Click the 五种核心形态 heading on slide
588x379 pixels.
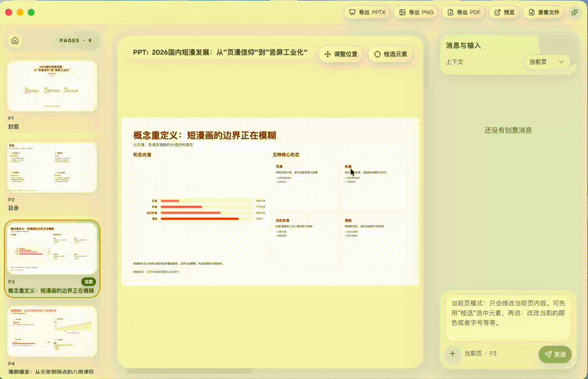(x=286, y=155)
